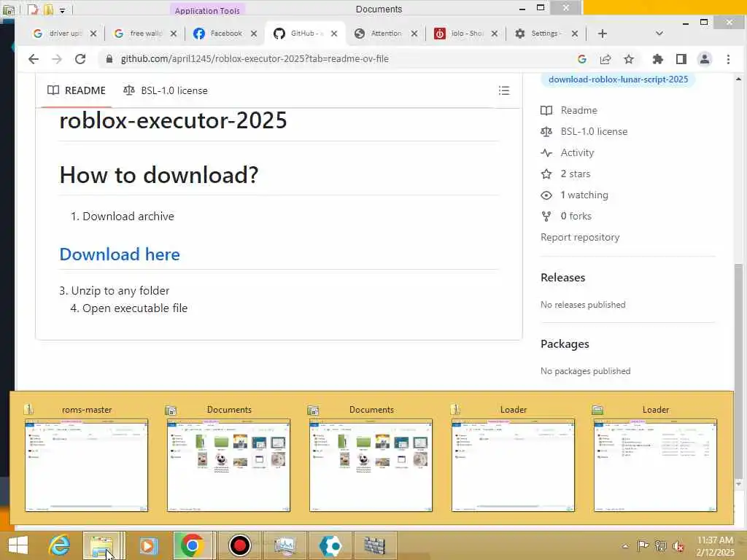Open the Packages heading link
Viewport: 747px width, 560px height.
coord(565,344)
